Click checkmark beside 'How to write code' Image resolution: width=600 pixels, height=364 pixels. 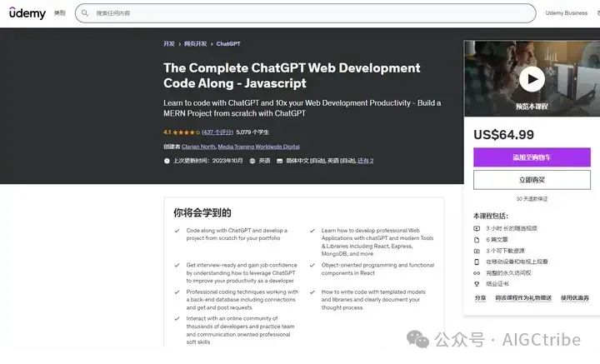pos(312,292)
